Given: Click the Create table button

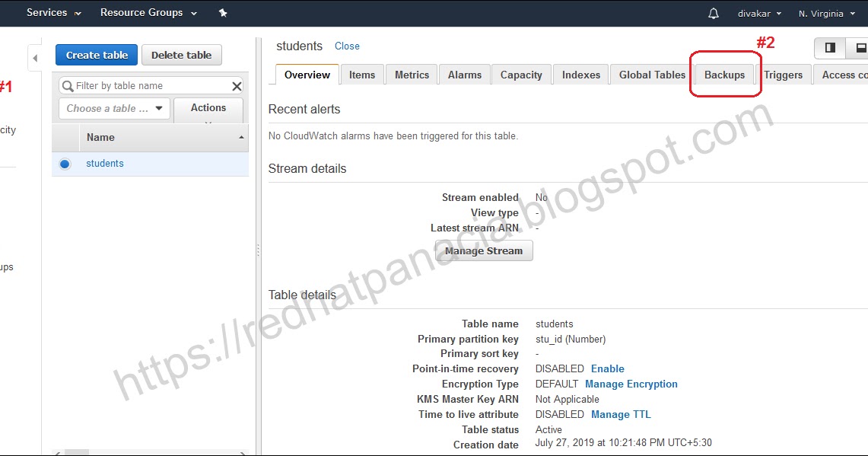Looking at the screenshot, I should pos(96,54).
